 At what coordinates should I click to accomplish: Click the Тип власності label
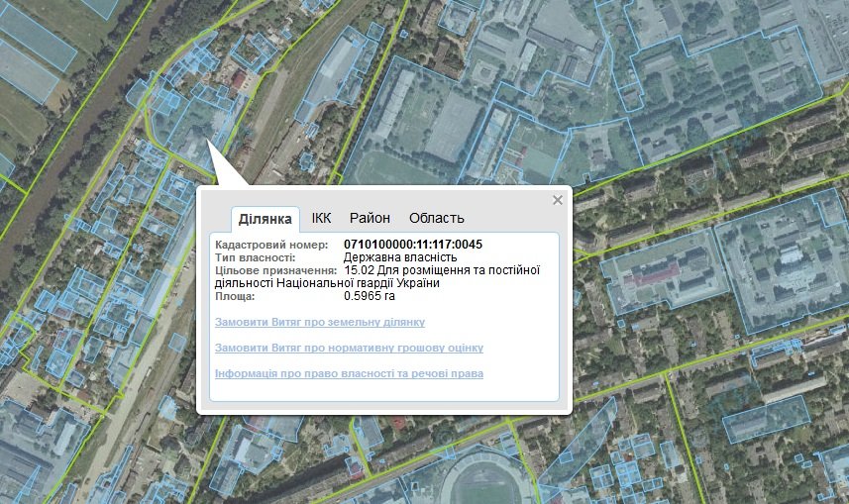[x=255, y=257]
